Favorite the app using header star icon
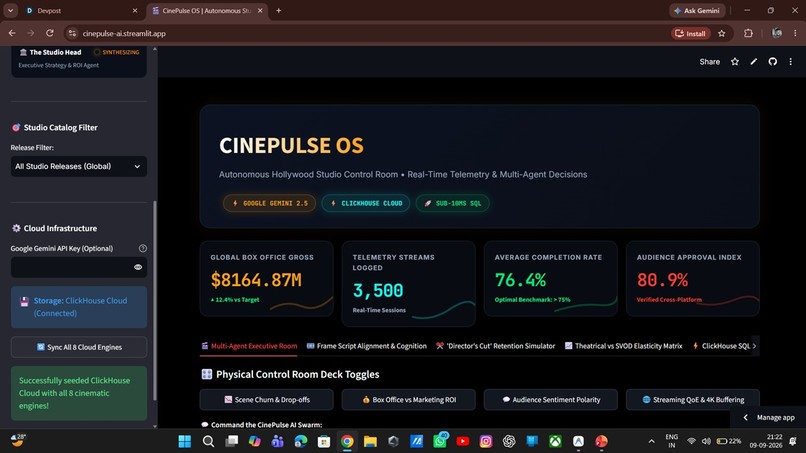 coord(735,62)
